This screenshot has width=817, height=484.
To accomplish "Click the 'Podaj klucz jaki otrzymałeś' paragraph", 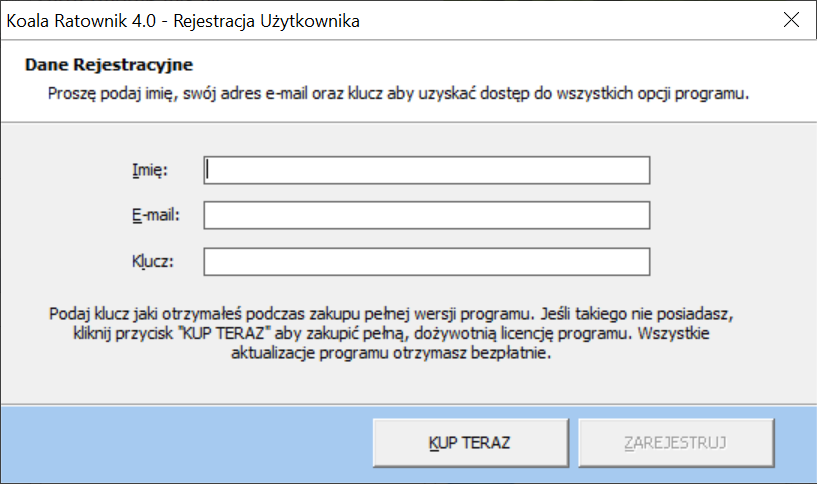I will pyautogui.click(x=391, y=333).
